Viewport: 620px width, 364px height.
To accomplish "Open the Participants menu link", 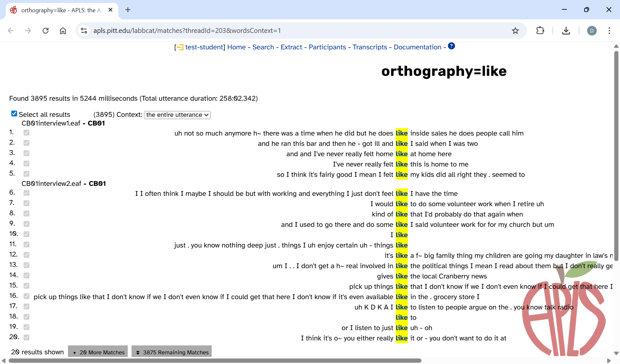I will (x=327, y=47).
